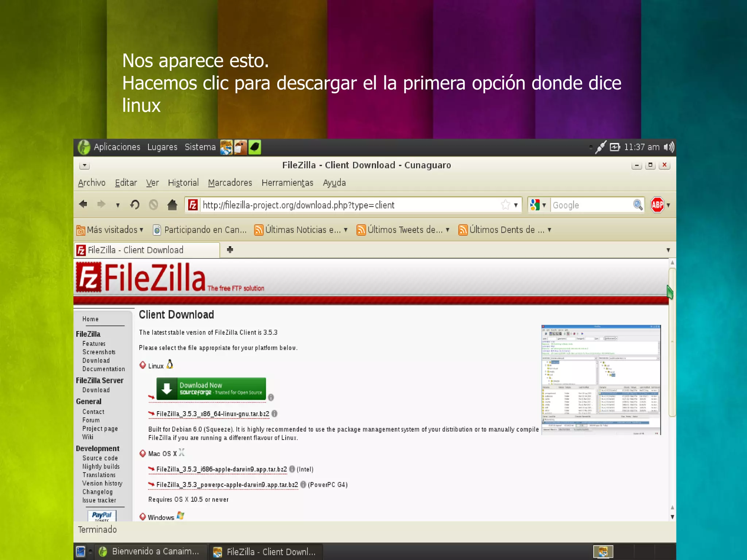Expand the Últimos Tweets de... feed bookmark

(403, 230)
